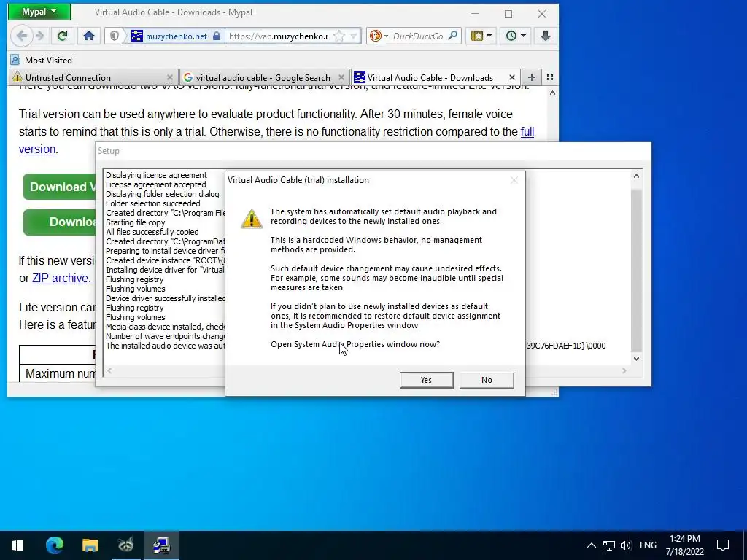Click the Setup log scroll-down arrow
This screenshot has height=560, width=747.
[636, 359]
